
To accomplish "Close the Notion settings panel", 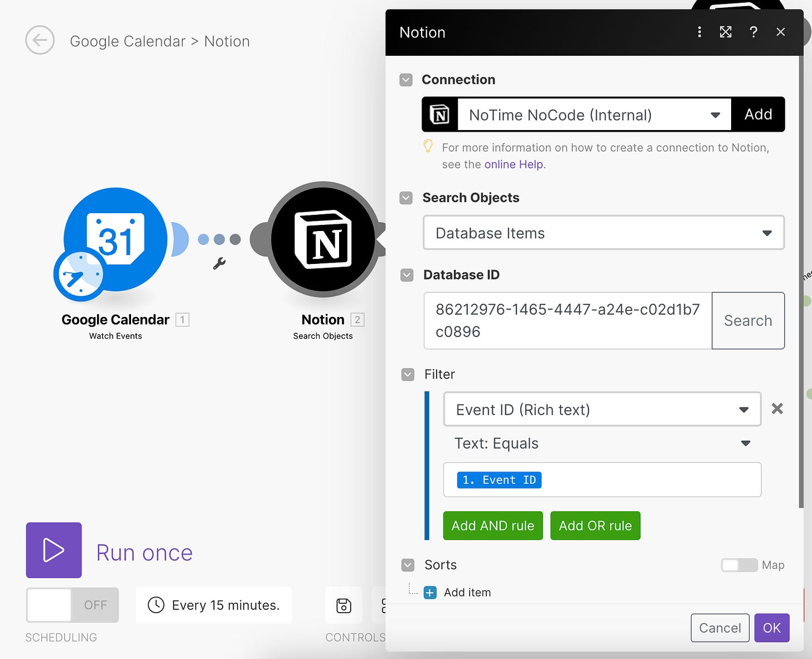I will click(781, 32).
